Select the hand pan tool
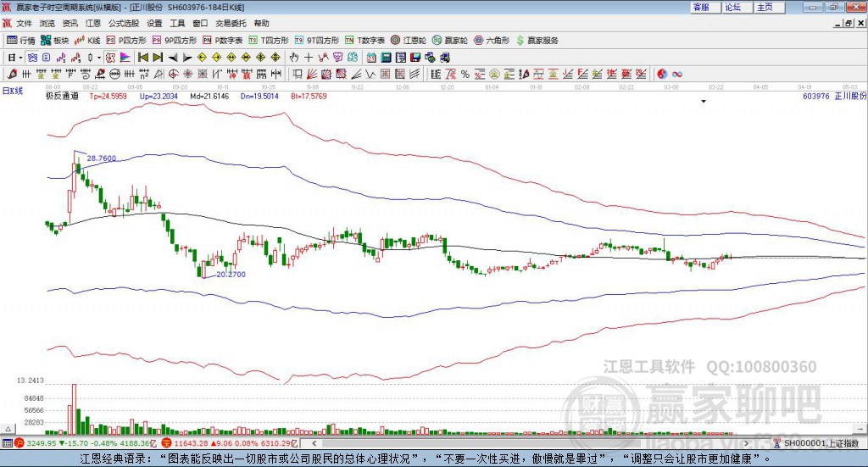 294,58
